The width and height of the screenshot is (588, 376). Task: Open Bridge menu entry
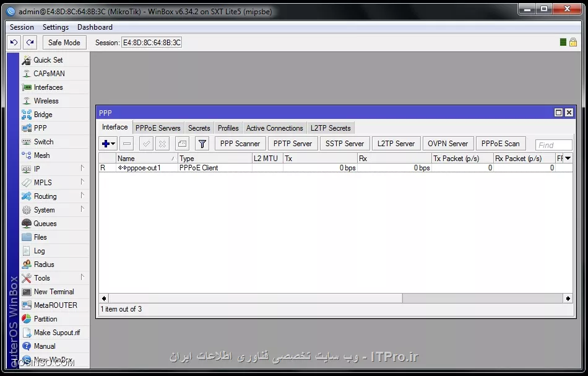pyautogui.click(x=54, y=115)
